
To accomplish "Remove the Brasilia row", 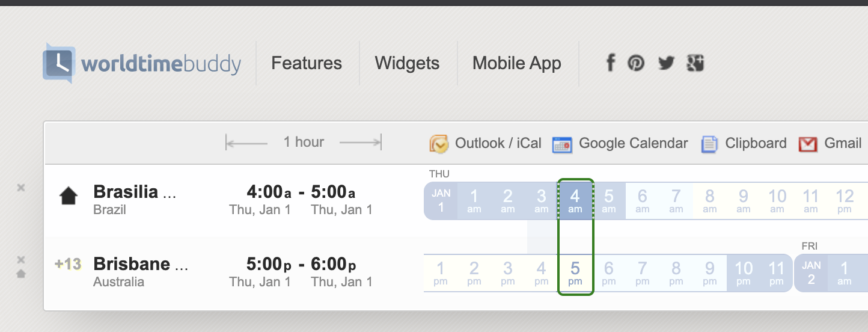I will (x=21, y=188).
